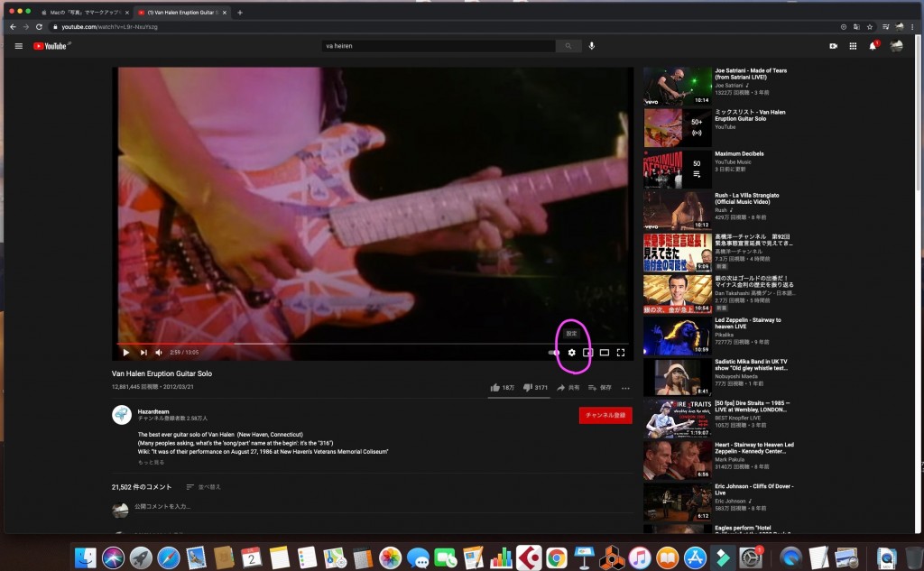924x571 pixels.
Task: Enter fullscreen mode
Action: click(621, 353)
